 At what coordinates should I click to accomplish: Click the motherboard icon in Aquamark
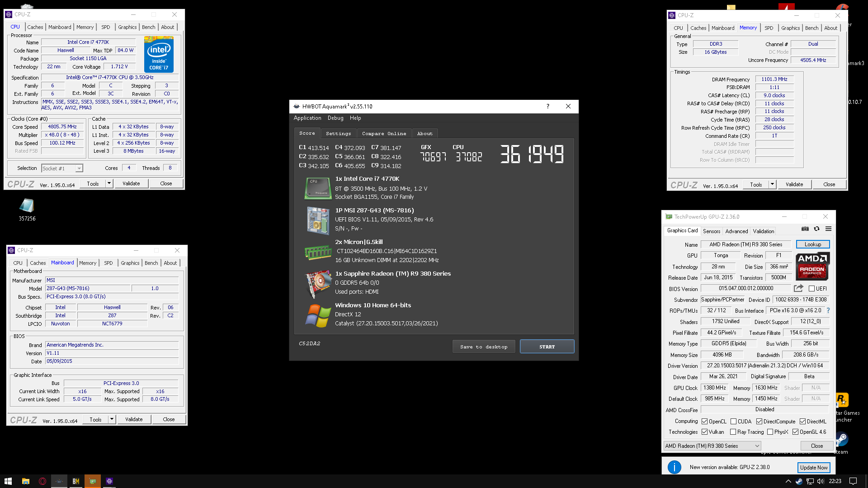[318, 221]
